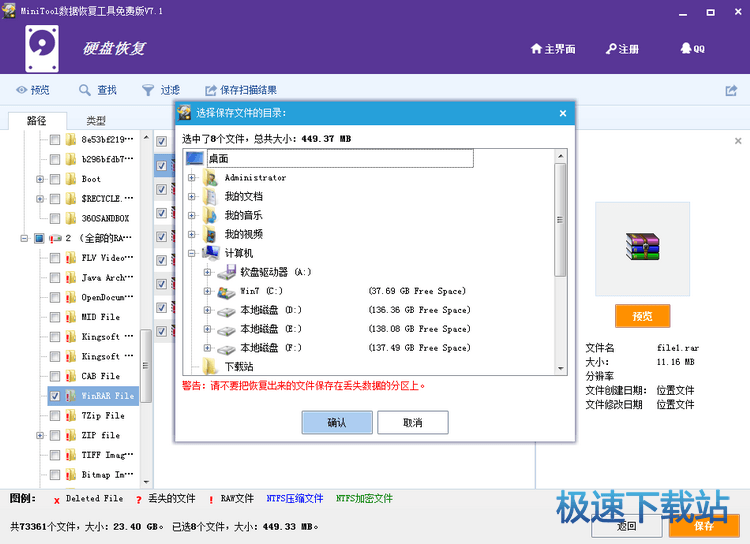Select the TIFF Imag tree item

[108, 455]
